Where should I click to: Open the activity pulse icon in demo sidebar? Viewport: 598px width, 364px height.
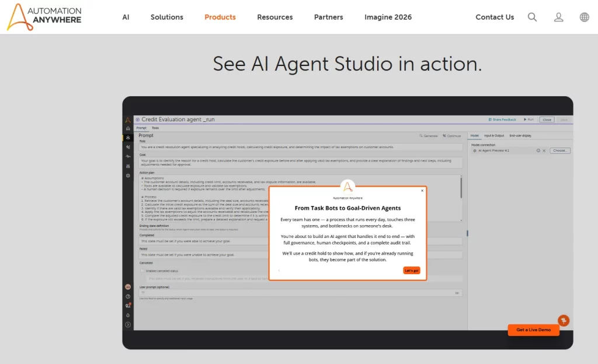coord(128,156)
